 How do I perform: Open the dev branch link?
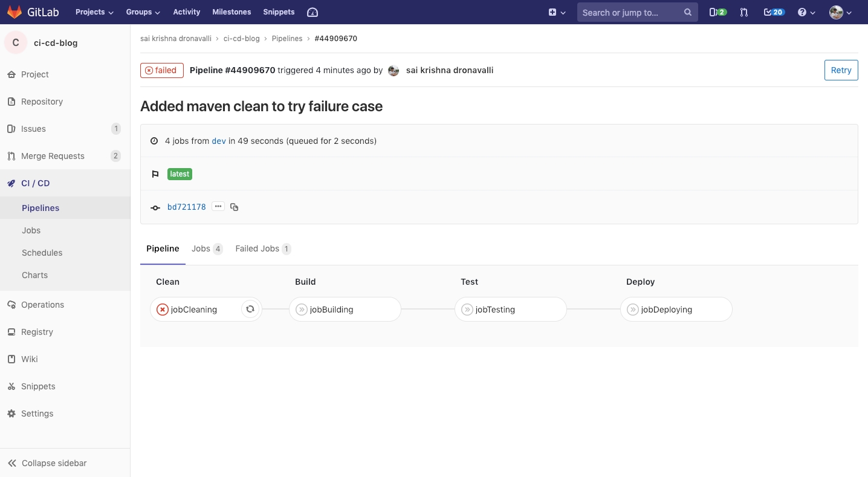219,141
